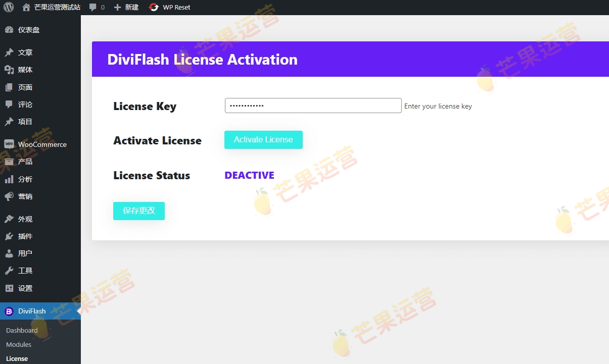609x364 pixels.
Task: Click the 分析 analytics chart icon
Action: click(10, 179)
